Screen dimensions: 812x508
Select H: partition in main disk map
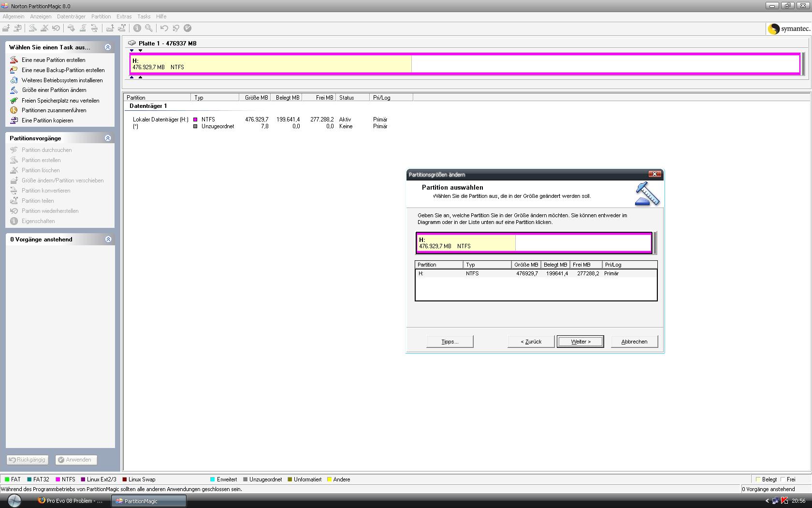pyautogui.click(x=464, y=64)
